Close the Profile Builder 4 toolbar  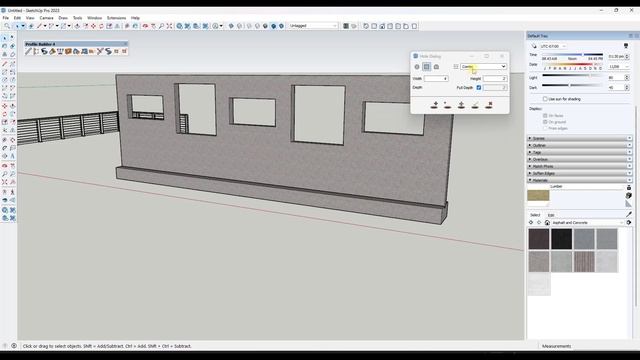tap(125, 44)
